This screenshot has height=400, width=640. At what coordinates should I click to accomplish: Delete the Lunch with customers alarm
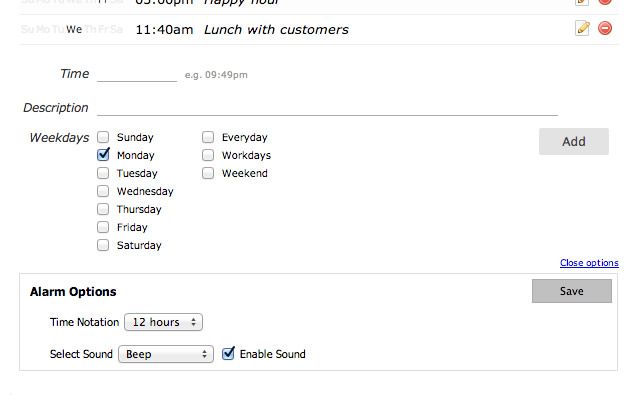605,29
